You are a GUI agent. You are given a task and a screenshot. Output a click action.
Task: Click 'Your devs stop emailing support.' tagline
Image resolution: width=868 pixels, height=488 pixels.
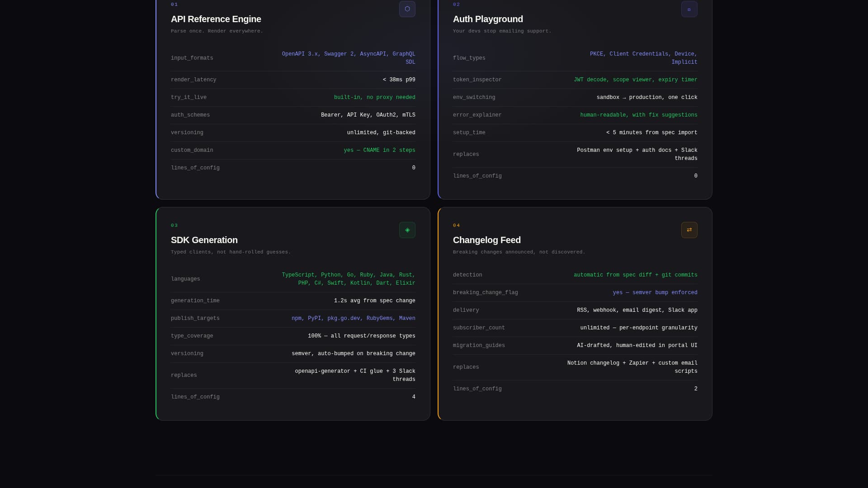coord(502,31)
